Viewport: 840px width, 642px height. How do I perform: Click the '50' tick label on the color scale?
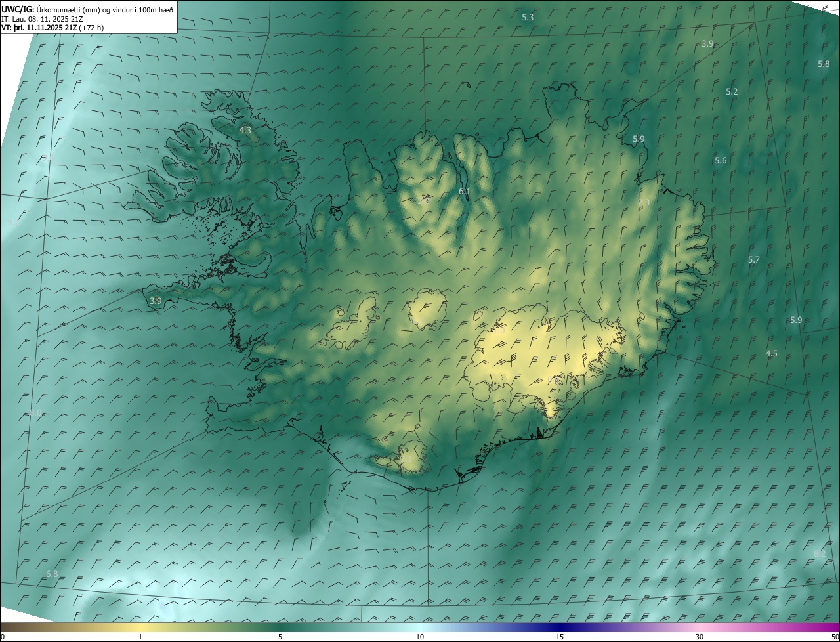[835, 637]
